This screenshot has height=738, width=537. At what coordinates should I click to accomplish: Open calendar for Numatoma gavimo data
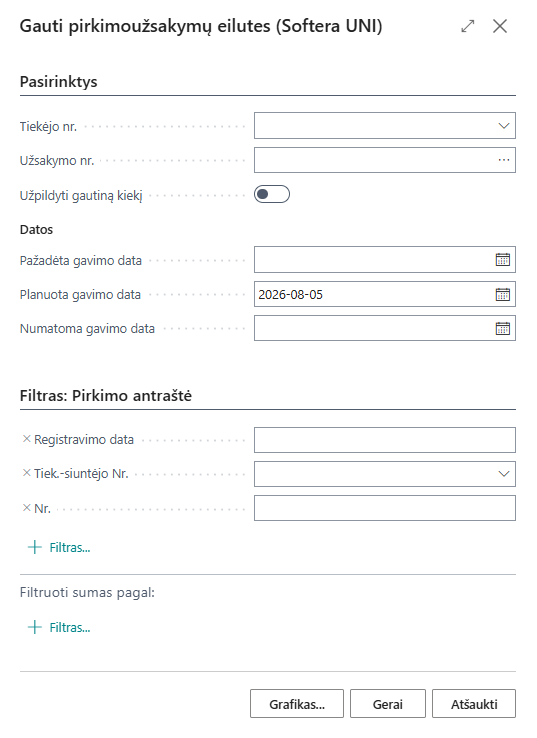point(503,329)
